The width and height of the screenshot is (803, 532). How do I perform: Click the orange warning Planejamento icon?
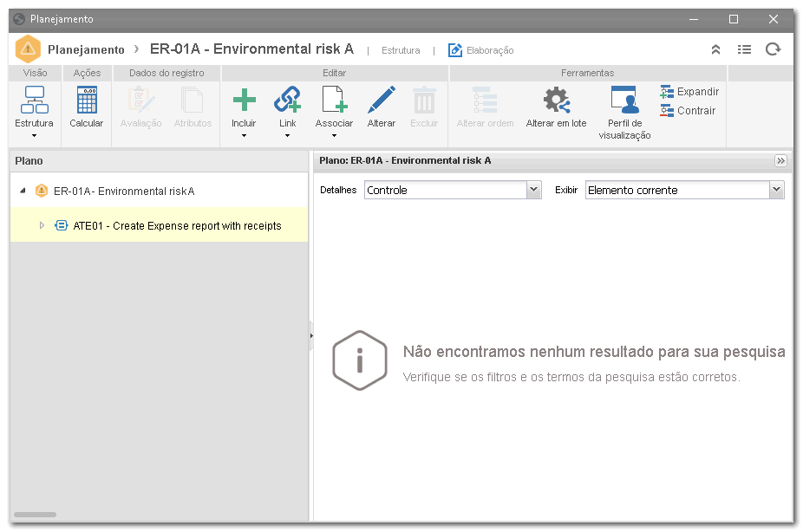[28, 49]
